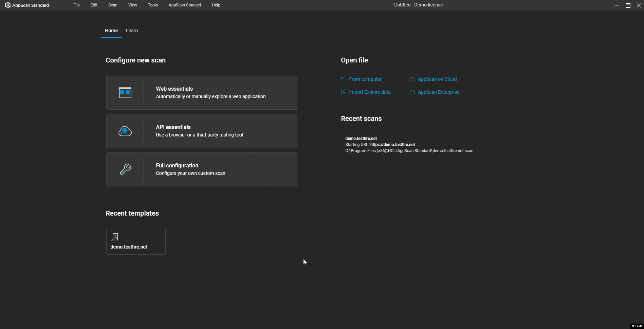Open file from AppScan on Cloud
Viewport: 644px width, 329px height.
point(437,79)
